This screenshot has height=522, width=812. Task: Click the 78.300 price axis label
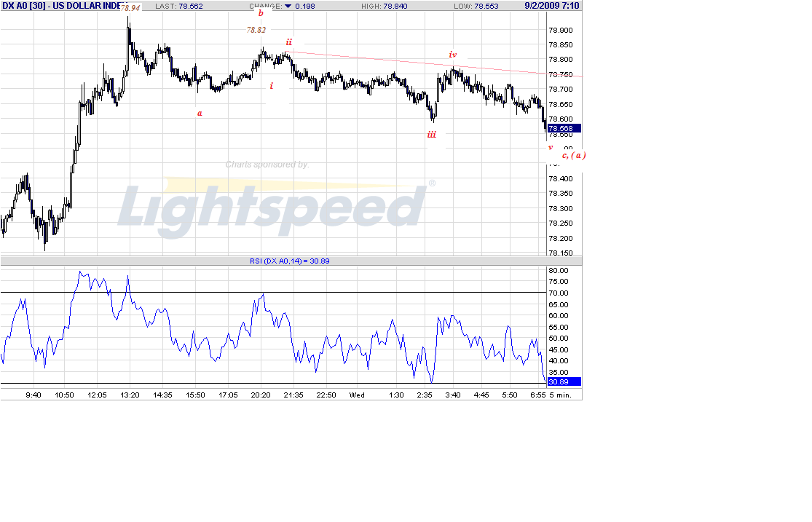(560, 209)
